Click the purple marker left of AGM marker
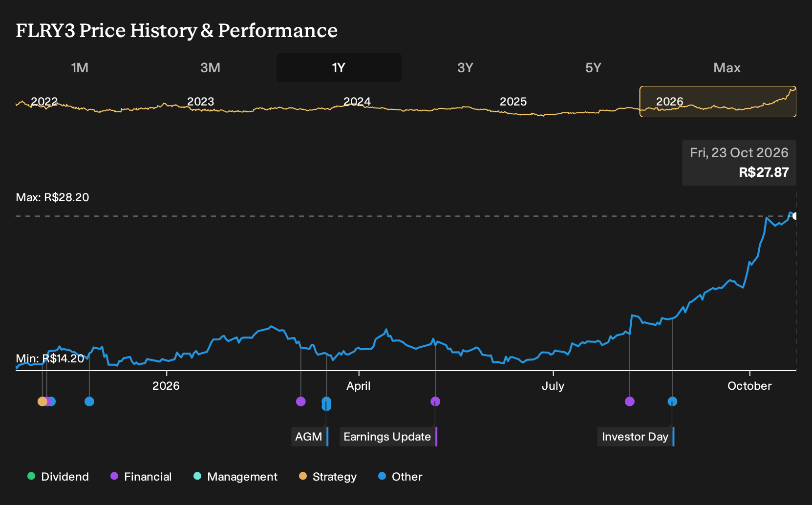 (301, 401)
